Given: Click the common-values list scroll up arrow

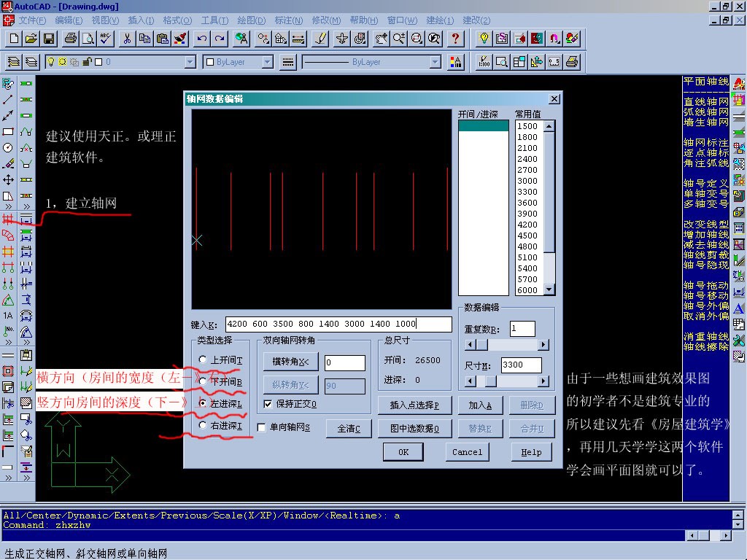Looking at the screenshot, I should coord(549,126).
